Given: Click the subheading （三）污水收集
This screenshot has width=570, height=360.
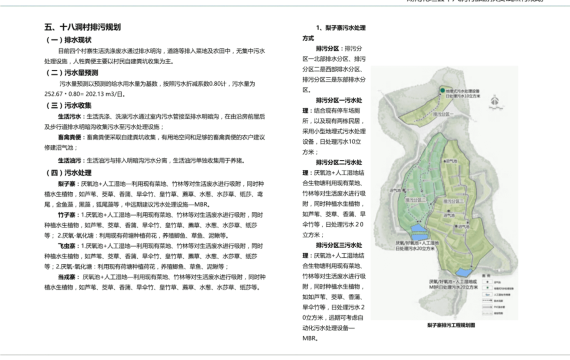Looking at the screenshot, I should pyautogui.click(x=68, y=105).
